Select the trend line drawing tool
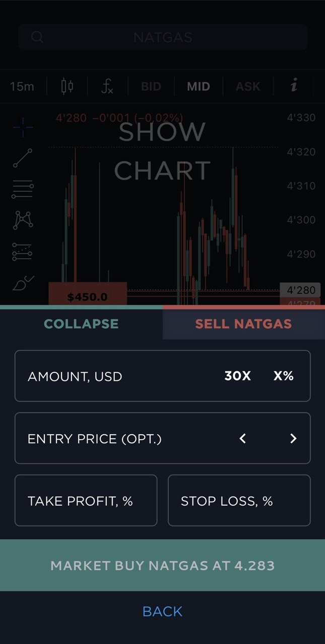 coord(22,158)
